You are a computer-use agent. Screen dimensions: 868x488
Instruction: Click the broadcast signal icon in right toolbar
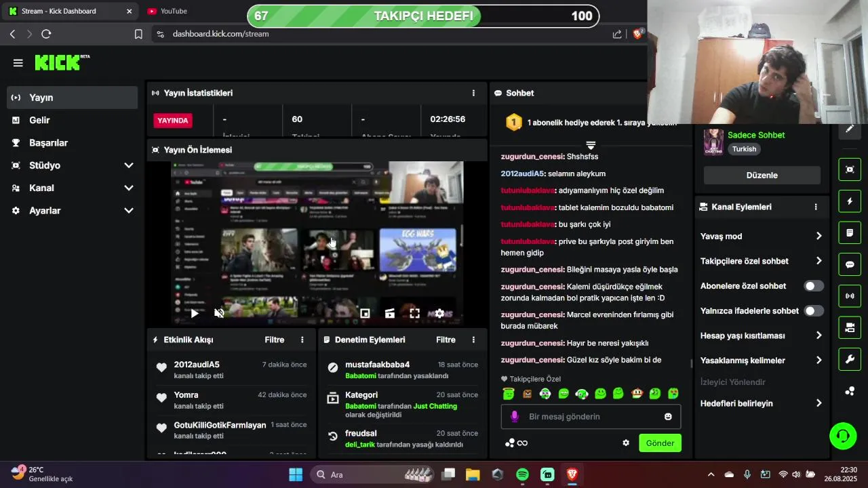(x=850, y=296)
